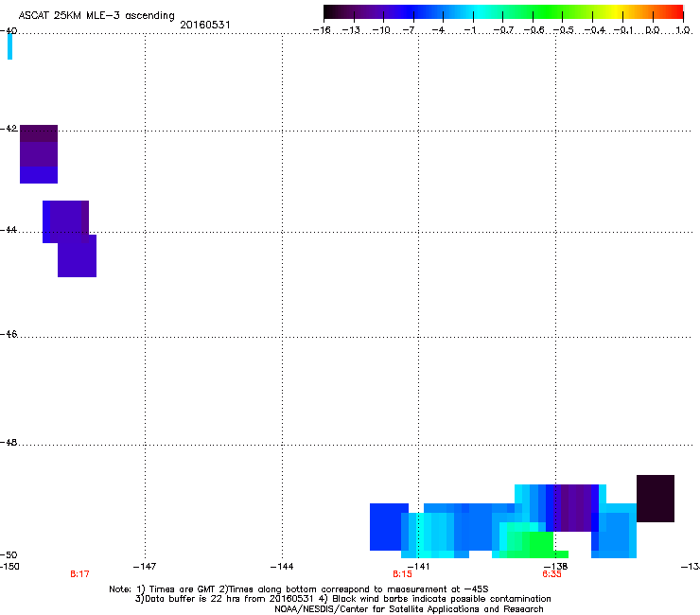Click latitude label -48
700x615 pixels.
(x=9, y=442)
